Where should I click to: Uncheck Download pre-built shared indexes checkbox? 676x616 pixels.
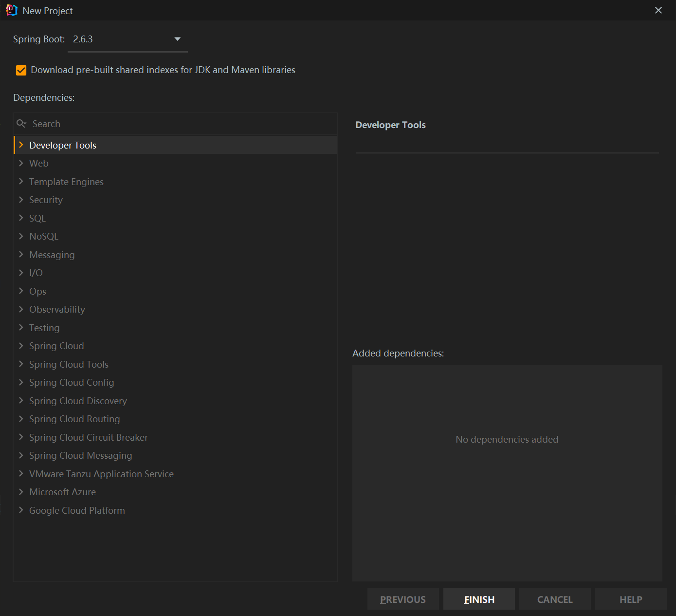tap(21, 70)
